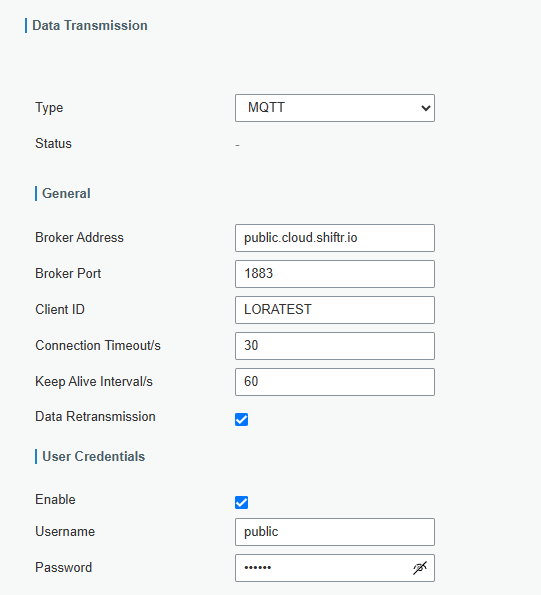Click the User Credentials subsection heading

(93, 456)
